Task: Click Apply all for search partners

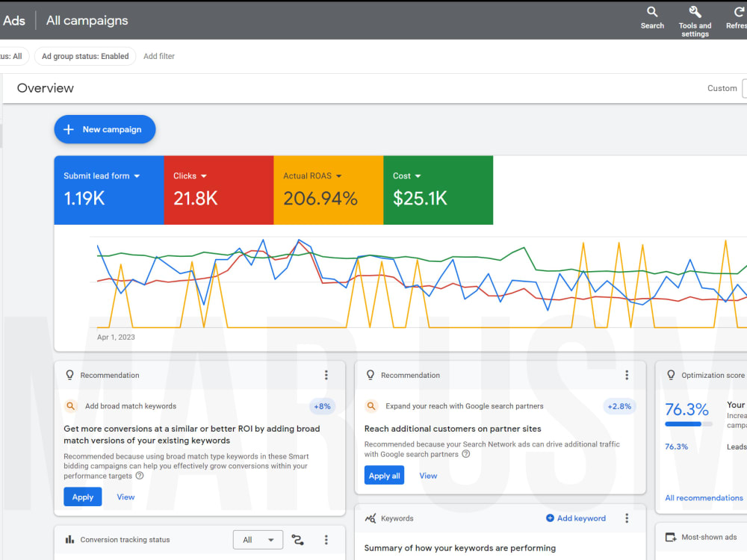Action: (384, 475)
